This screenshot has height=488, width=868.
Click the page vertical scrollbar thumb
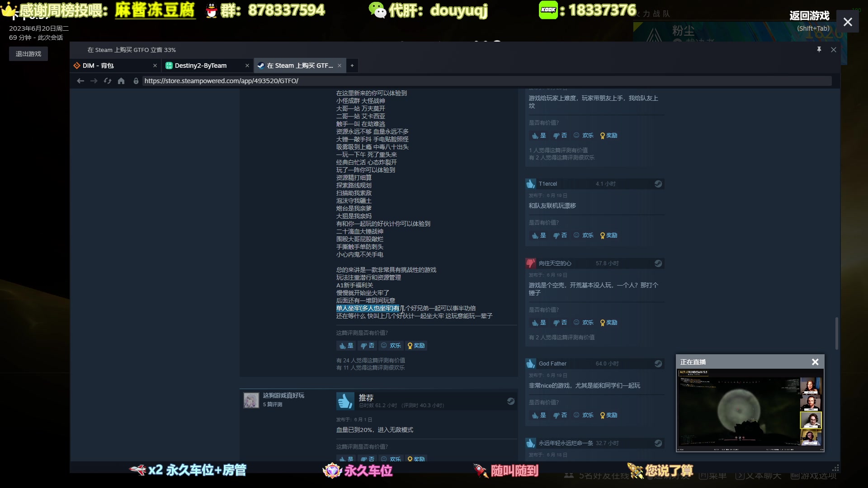pos(837,333)
